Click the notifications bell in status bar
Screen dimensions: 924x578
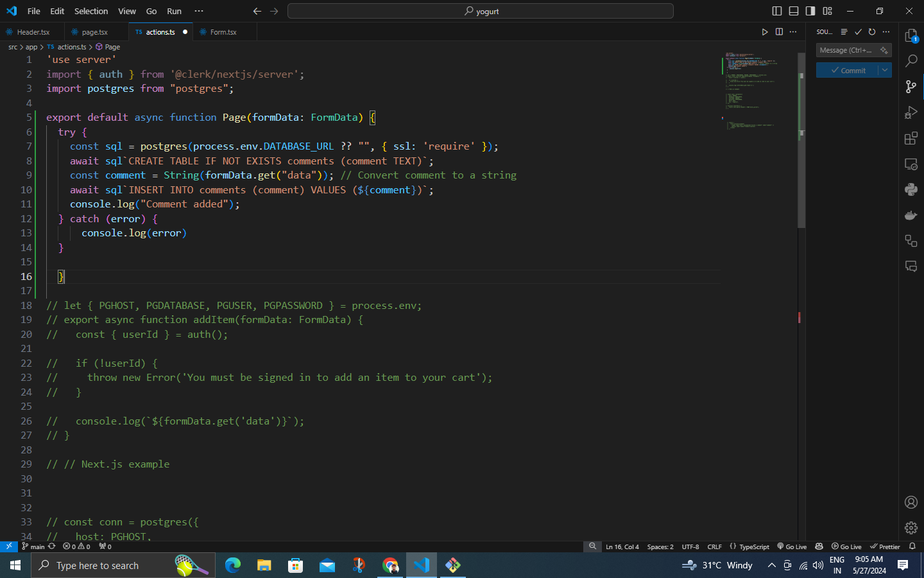pos(912,547)
